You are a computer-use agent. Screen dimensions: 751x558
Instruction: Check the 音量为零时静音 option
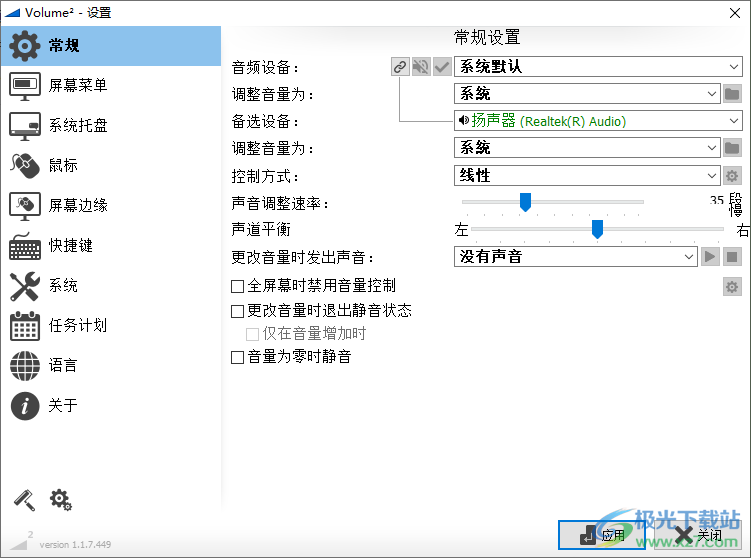tap(238, 357)
